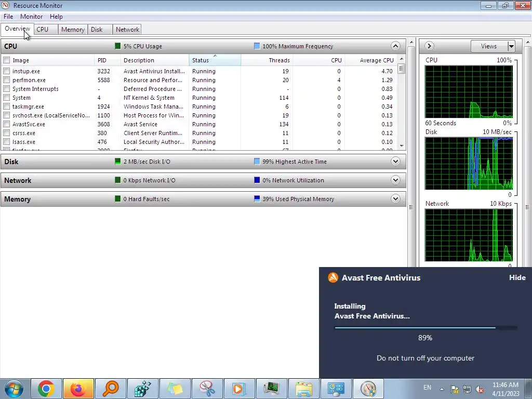Image resolution: width=532 pixels, height=399 pixels.
Task: Open the magnifier search app in taskbar
Action: pyautogui.click(x=111, y=389)
